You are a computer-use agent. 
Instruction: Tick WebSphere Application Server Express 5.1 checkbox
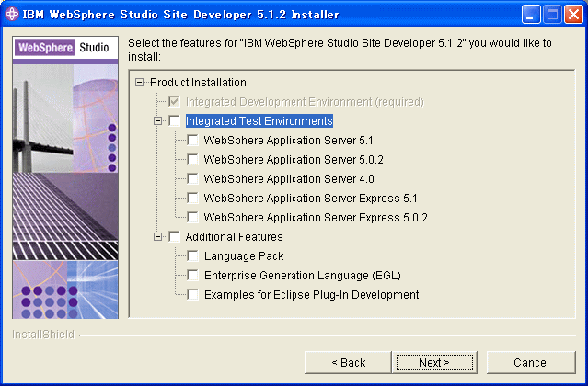pos(192,198)
